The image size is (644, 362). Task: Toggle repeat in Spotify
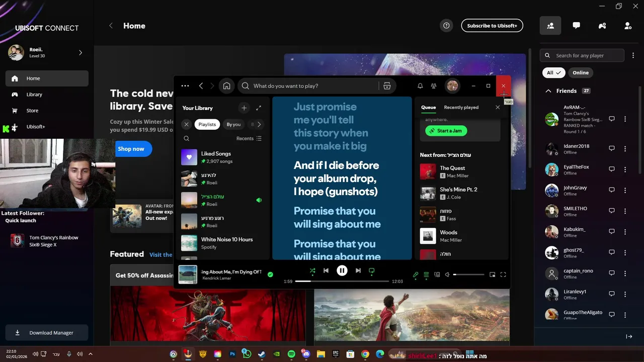pyautogui.click(x=372, y=270)
